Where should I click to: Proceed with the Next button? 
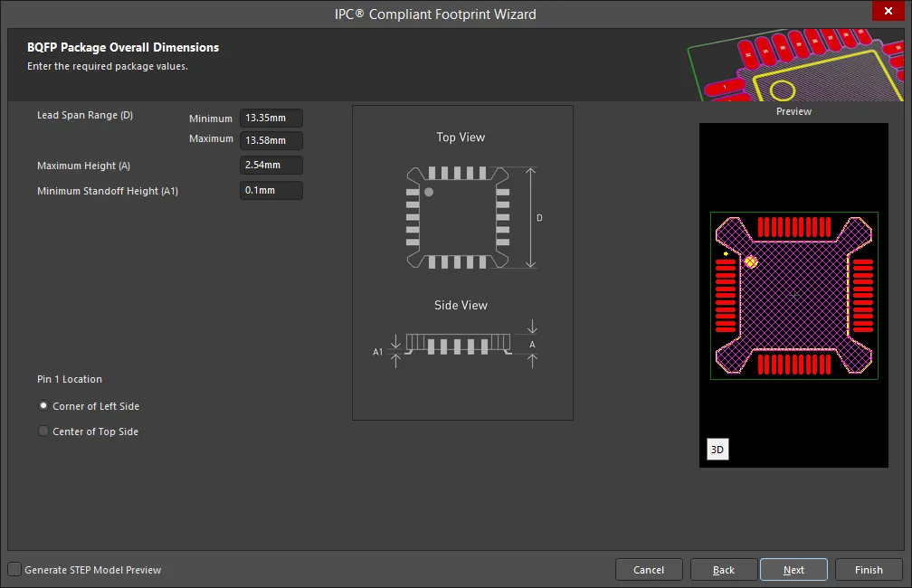point(793,569)
